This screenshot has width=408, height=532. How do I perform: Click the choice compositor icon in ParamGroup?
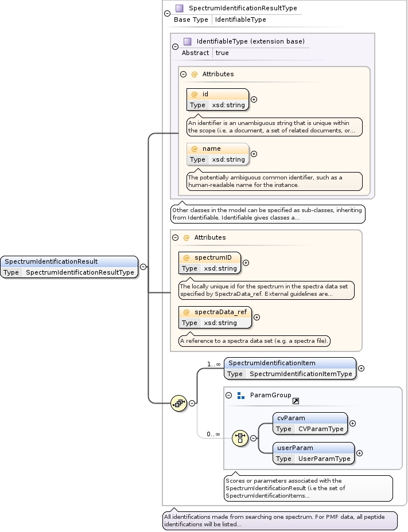tap(240, 439)
